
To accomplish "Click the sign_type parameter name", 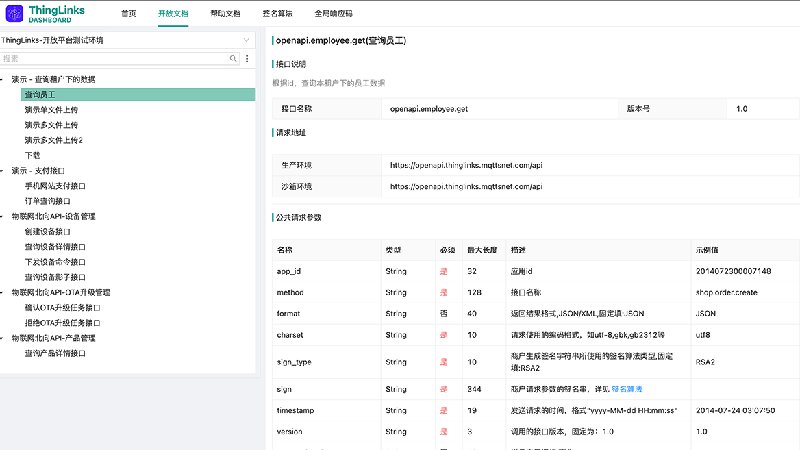I will pos(294,362).
